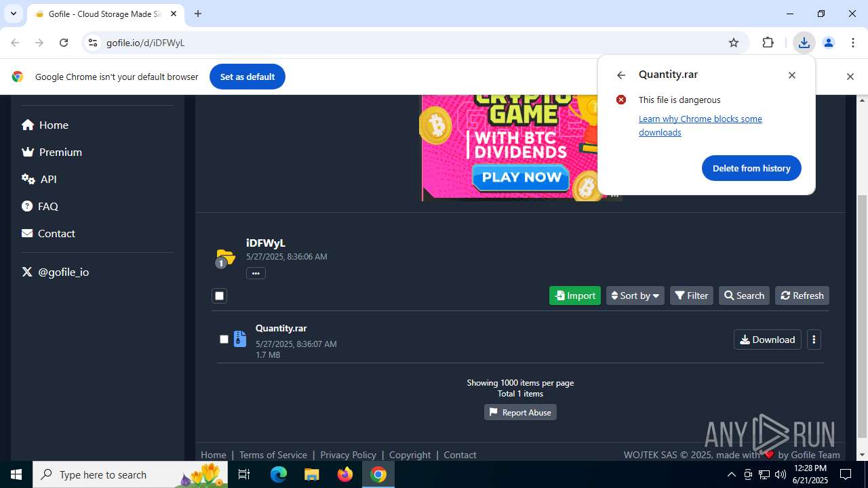Open the Privacy Policy footer link
This screenshot has width=868, height=488.
click(348, 455)
